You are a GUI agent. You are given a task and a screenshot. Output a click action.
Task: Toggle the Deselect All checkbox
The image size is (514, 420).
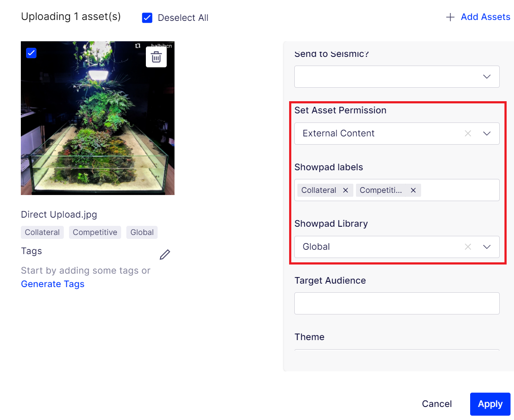click(147, 18)
